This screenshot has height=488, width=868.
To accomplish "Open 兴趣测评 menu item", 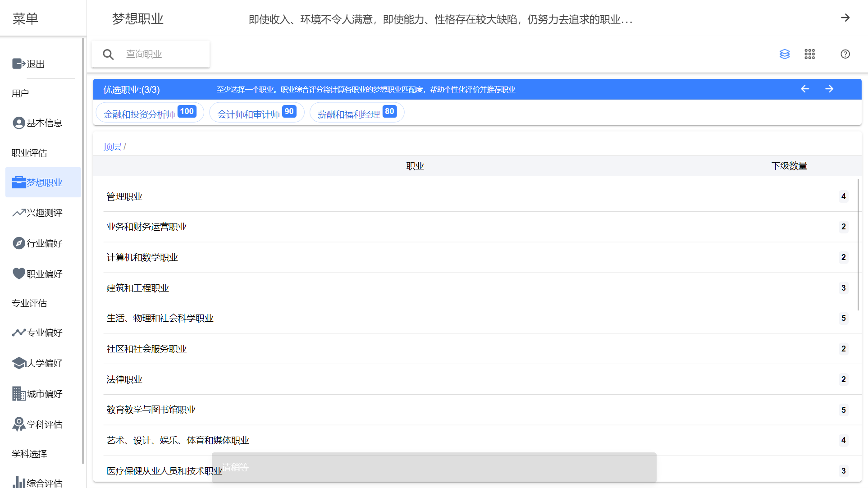I will pos(45,213).
